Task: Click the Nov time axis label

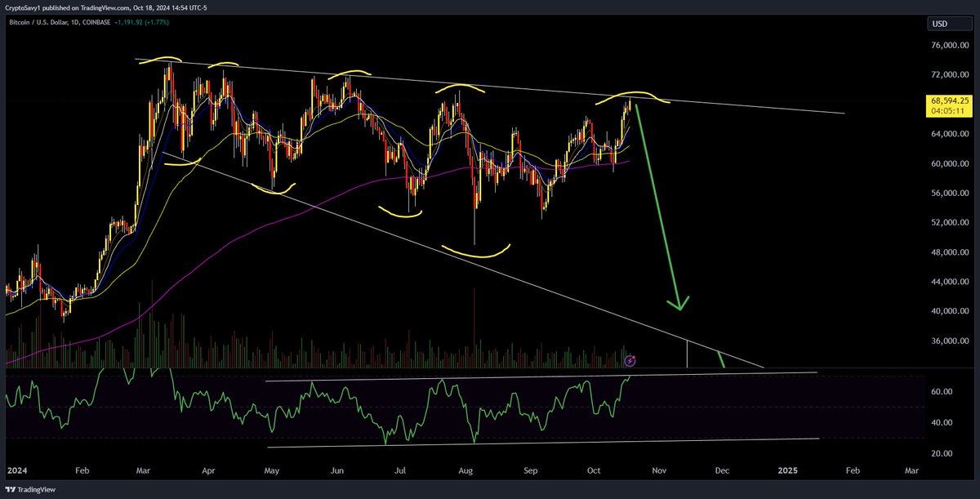Action: coord(659,471)
